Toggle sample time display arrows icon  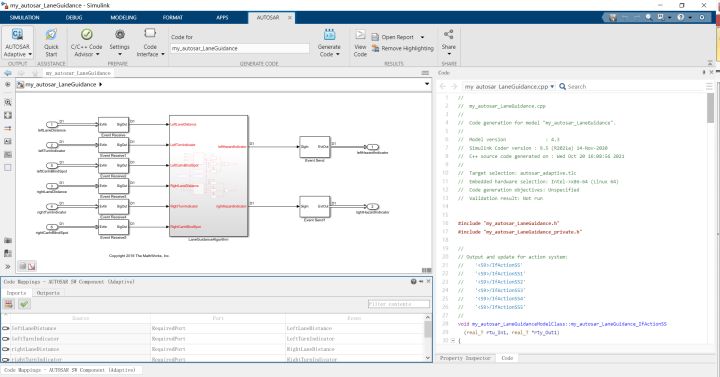pyautogui.click(x=8, y=129)
